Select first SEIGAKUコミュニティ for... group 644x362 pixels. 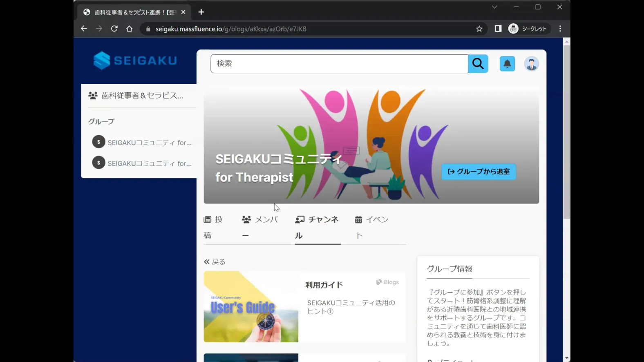pos(142,142)
